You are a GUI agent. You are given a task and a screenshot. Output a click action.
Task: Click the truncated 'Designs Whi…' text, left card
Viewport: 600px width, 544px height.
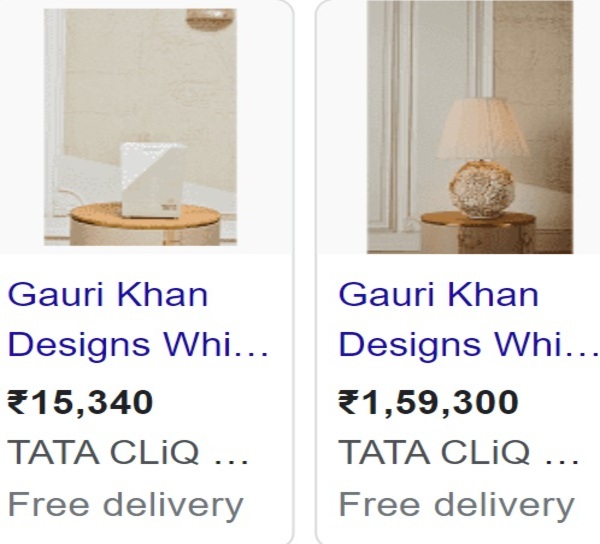point(138,344)
